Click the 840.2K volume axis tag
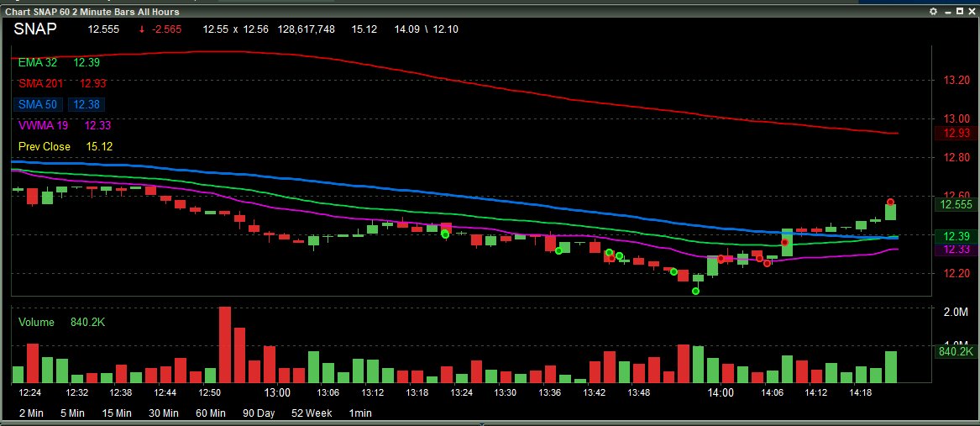Image resolution: width=980 pixels, height=426 pixels. pyautogui.click(x=956, y=352)
